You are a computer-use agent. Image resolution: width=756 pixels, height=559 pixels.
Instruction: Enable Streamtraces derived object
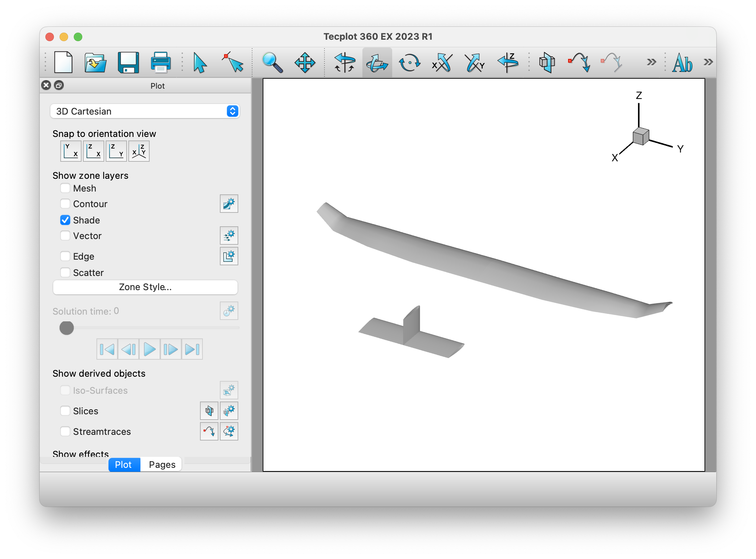click(65, 431)
